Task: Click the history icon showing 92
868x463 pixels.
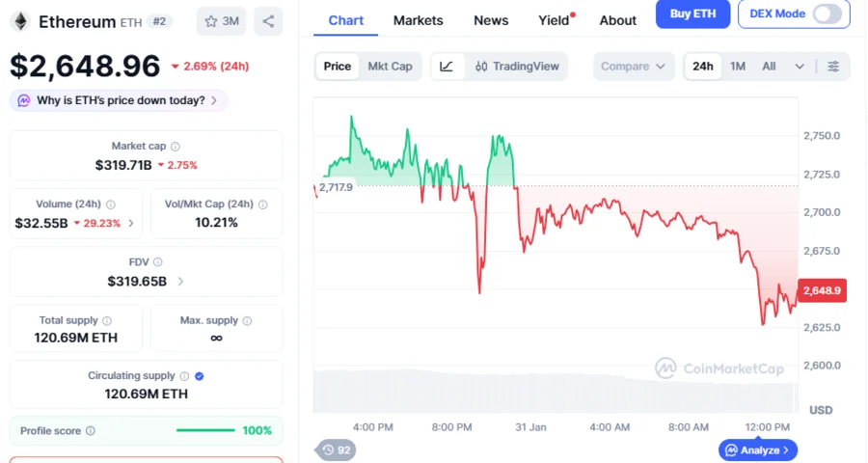Action: coord(336,449)
